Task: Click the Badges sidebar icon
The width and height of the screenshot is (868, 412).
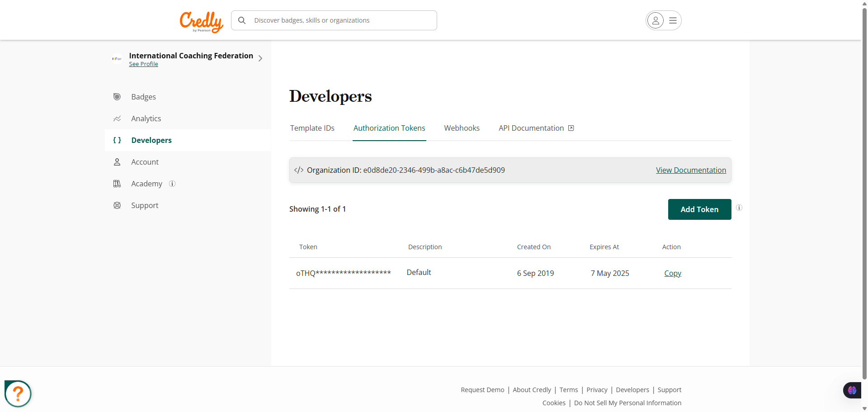Action: 117,97
